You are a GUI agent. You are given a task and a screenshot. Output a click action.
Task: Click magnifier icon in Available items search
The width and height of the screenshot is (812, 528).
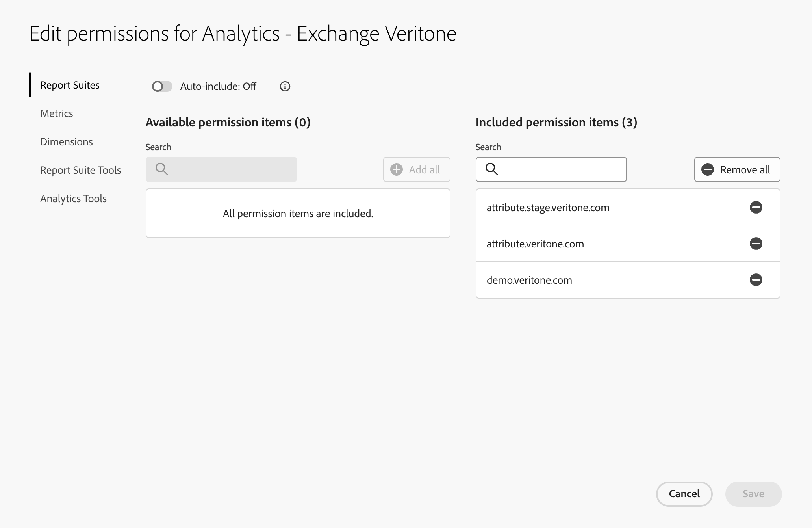click(161, 169)
